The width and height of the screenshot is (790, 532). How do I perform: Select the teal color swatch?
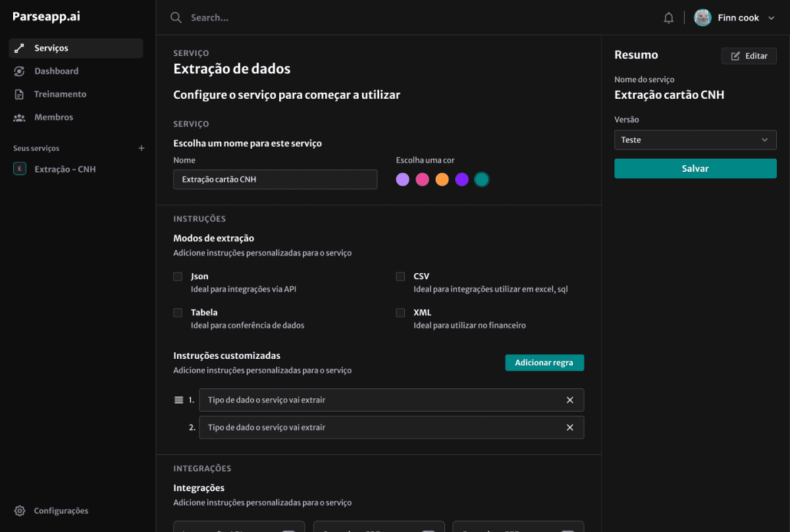pos(481,179)
